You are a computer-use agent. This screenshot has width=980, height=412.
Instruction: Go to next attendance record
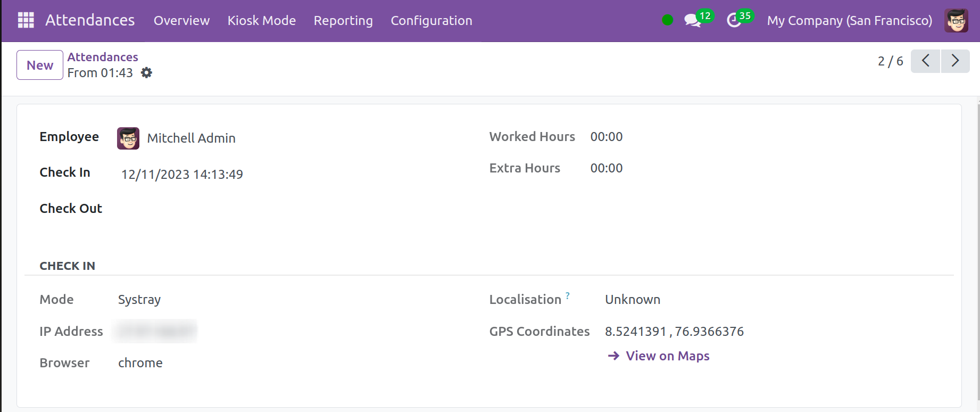(955, 61)
